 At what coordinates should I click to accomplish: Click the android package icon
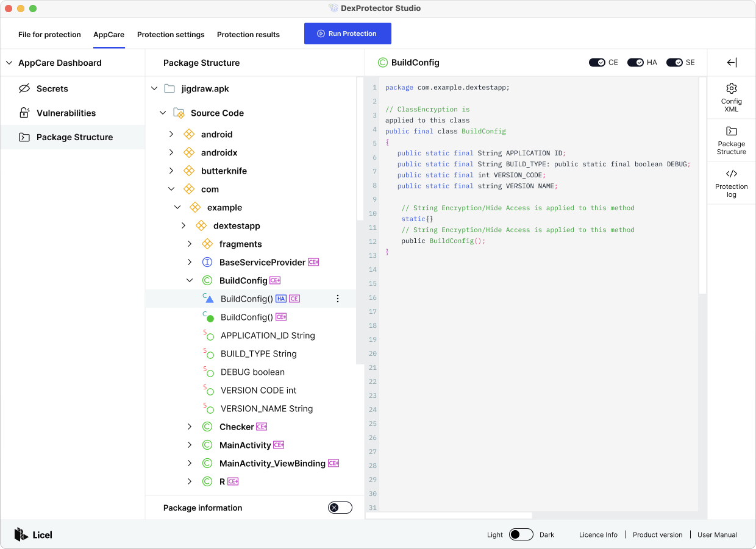[189, 134]
